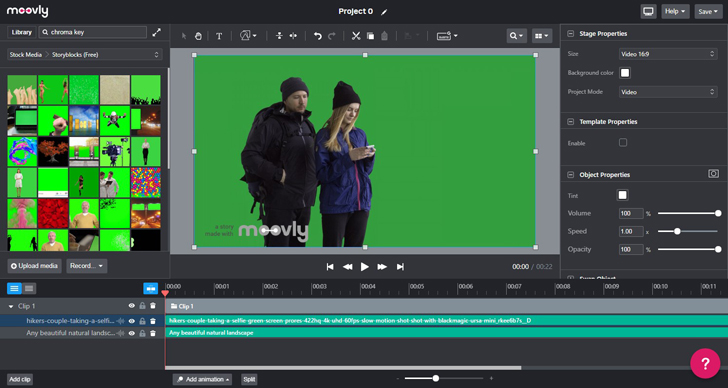Viewport: 728px width, 388px height.
Task: Open the preview monitor button
Action: point(648,12)
